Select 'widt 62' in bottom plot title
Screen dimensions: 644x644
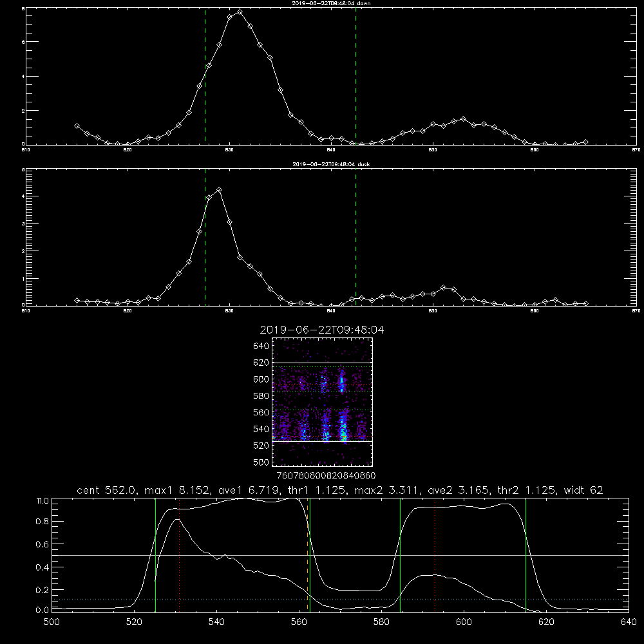point(583,490)
